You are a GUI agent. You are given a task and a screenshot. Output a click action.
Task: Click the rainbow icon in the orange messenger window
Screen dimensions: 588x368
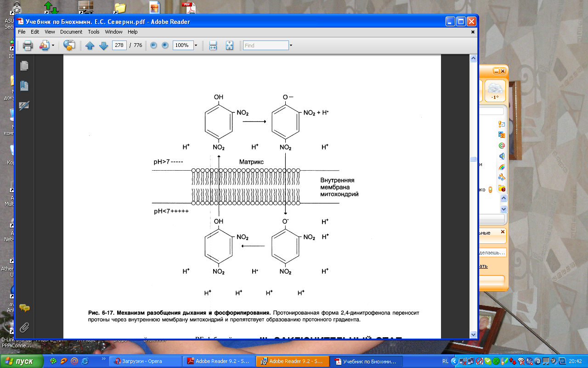coord(502,167)
